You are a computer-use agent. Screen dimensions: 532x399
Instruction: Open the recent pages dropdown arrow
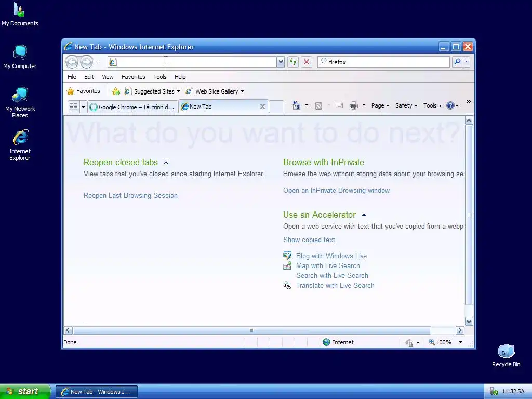click(x=98, y=62)
